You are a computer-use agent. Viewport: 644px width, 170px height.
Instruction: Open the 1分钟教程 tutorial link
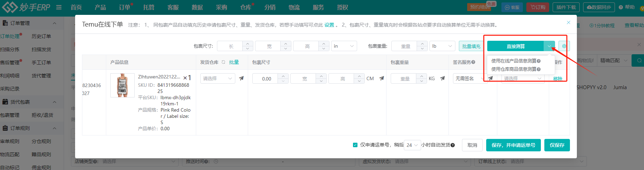602,25
